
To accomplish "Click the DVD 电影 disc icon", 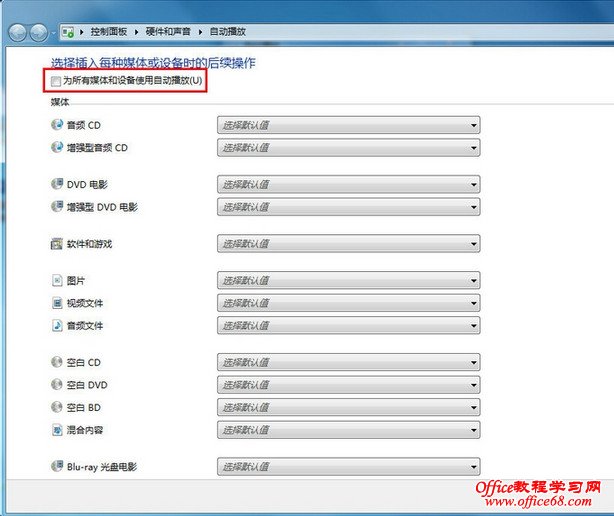I will coord(57,184).
